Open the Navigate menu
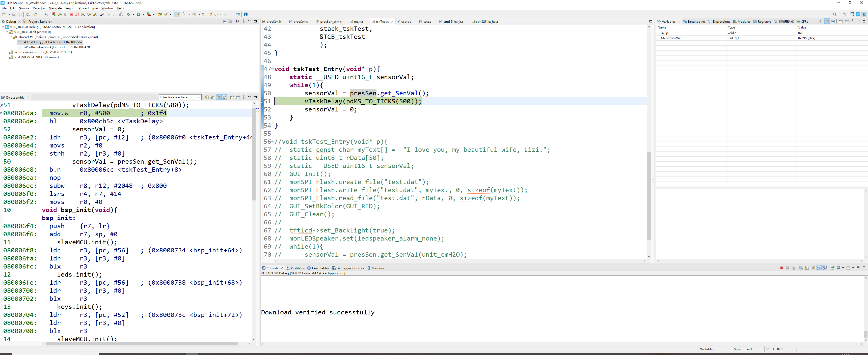Image resolution: width=868 pixels, height=355 pixels. click(x=55, y=8)
